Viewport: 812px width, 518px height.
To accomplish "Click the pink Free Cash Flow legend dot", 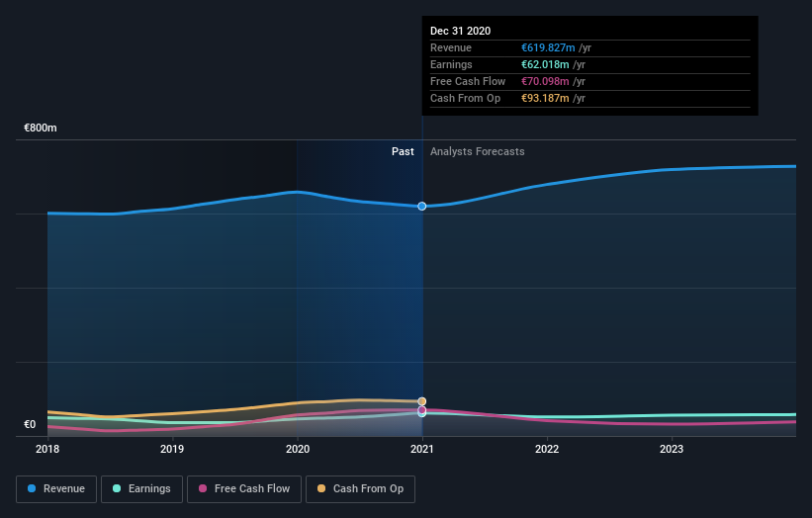I will (x=203, y=488).
